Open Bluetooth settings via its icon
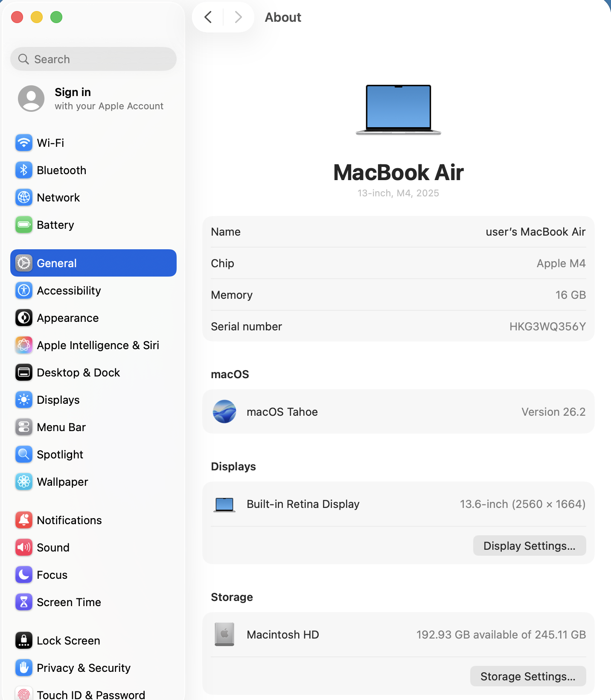The width and height of the screenshot is (611, 700). click(24, 170)
